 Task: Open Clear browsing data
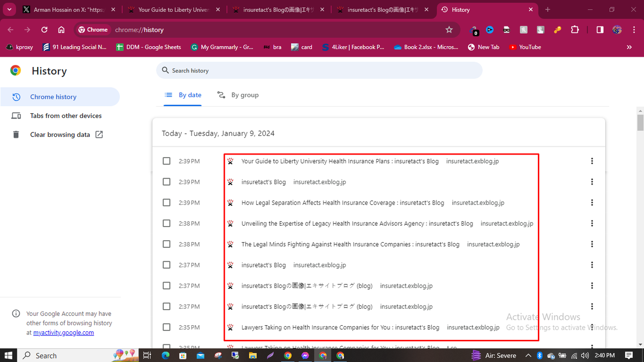pos(60,134)
